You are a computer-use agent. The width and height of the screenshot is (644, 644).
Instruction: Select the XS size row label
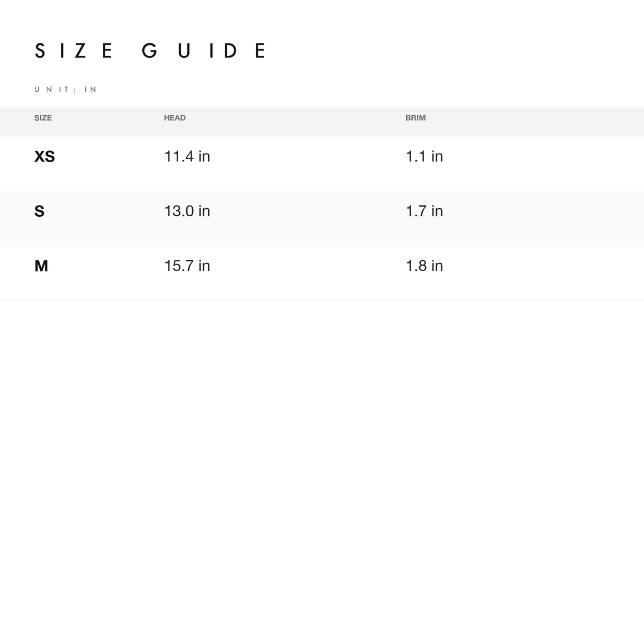pyautogui.click(x=45, y=157)
